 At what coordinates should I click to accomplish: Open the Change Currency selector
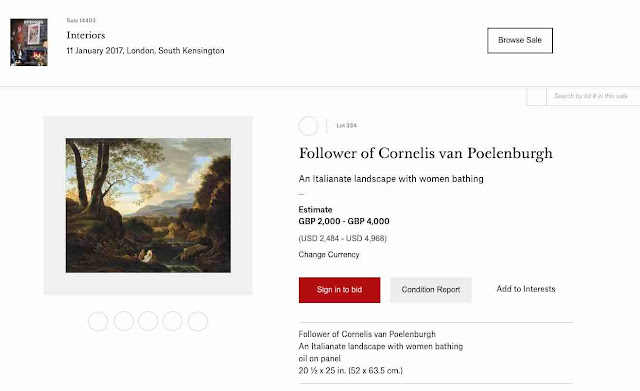329,254
